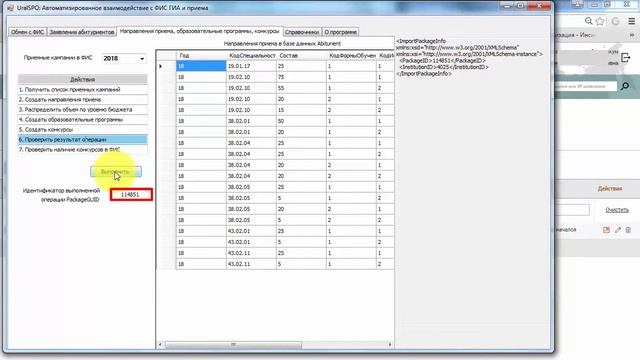Click the Выполнить button
Screen dimensions: 640x360
click(116, 172)
